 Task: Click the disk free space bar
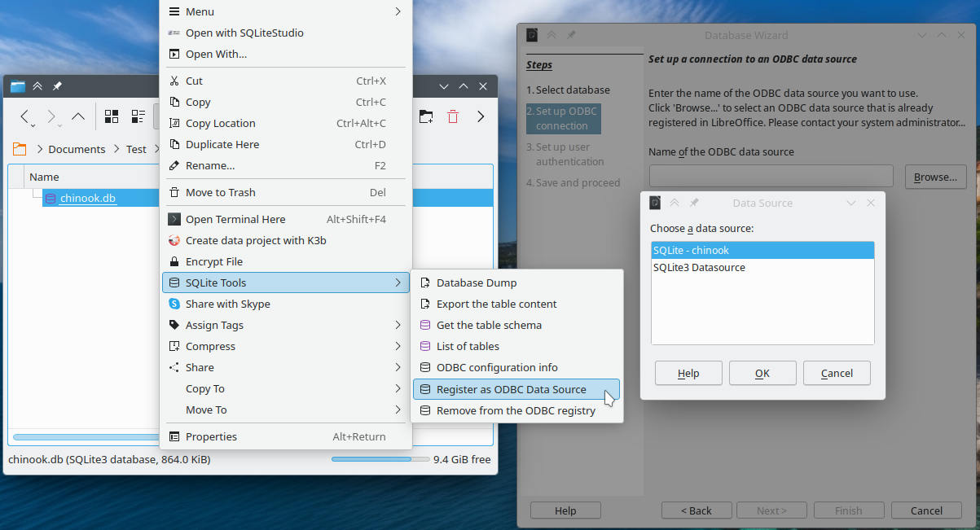click(x=379, y=459)
